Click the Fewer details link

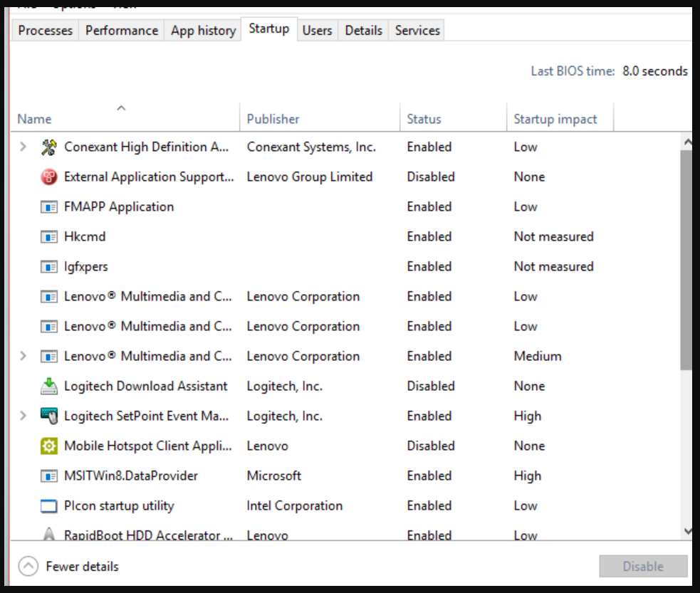82,566
